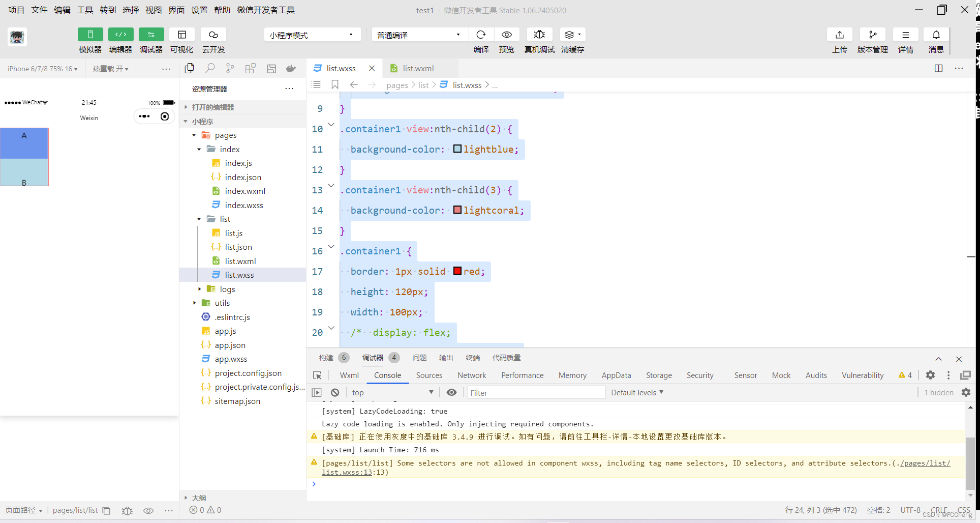The image size is (980, 523).
Task: Switch to the list.wxml editor tab
Action: (x=417, y=68)
